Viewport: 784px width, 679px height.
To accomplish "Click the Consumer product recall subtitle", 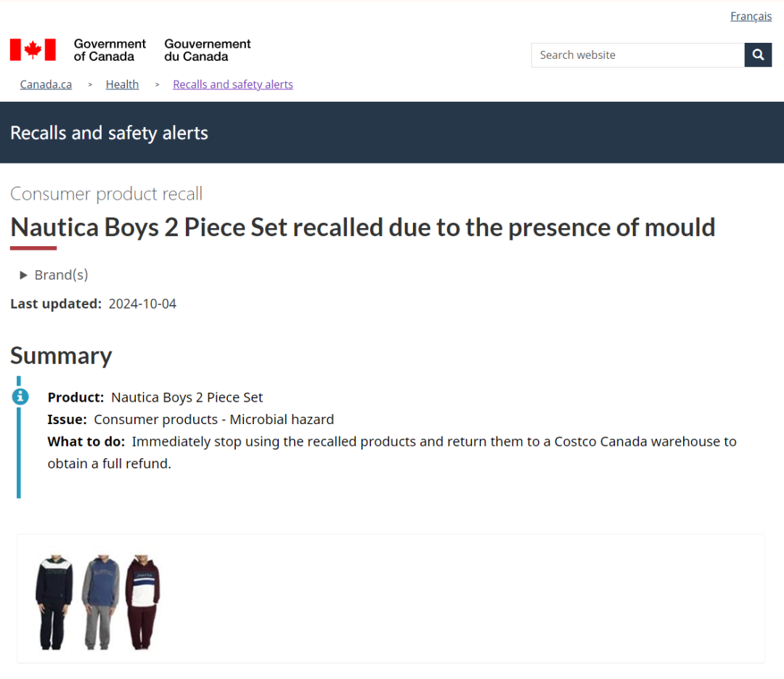I will [106, 194].
